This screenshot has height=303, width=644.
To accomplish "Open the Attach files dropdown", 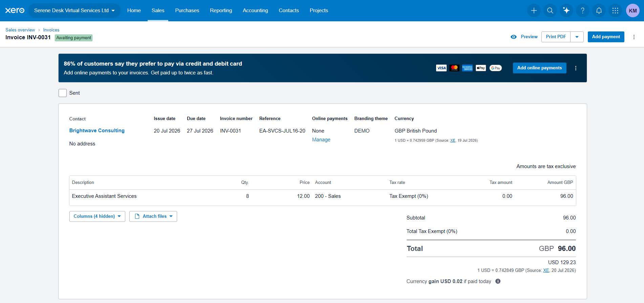I will (153, 216).
